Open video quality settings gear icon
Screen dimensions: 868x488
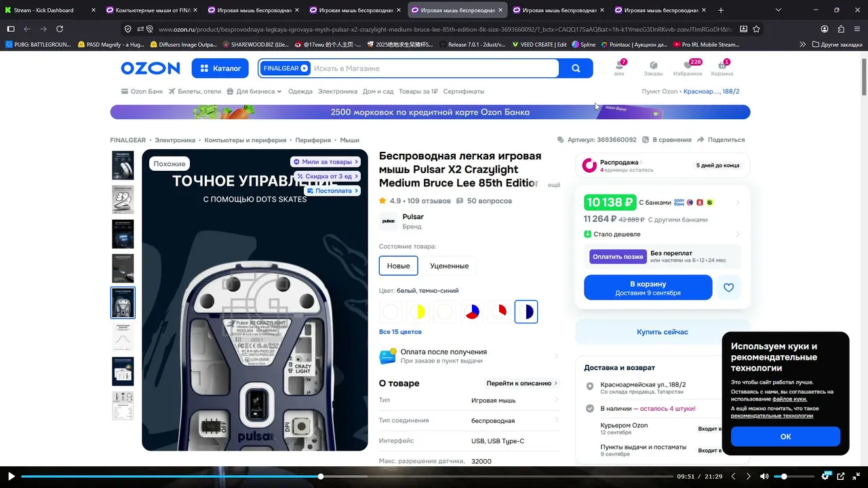[x=825, y=476]
